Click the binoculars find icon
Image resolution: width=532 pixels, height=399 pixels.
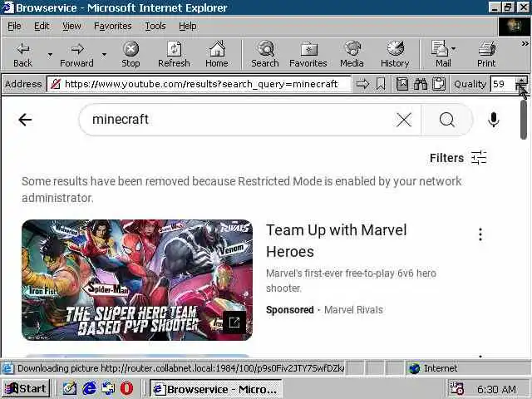pos(421,84)
